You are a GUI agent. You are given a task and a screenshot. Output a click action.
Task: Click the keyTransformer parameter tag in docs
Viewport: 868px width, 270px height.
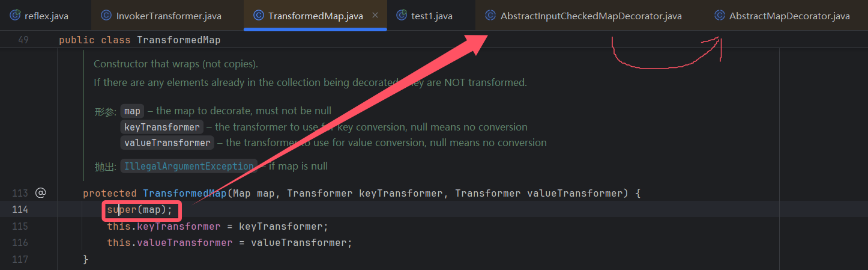pos(161,127)
